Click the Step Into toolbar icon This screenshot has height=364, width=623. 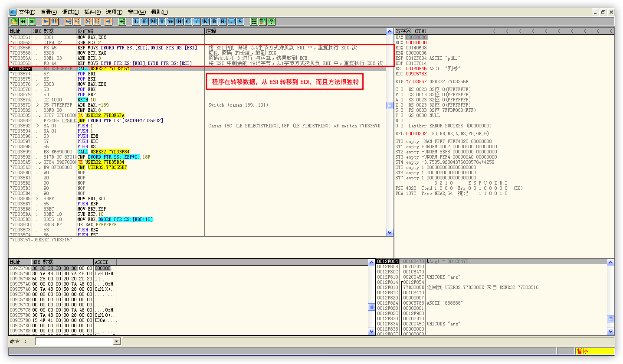click(68, 21)
